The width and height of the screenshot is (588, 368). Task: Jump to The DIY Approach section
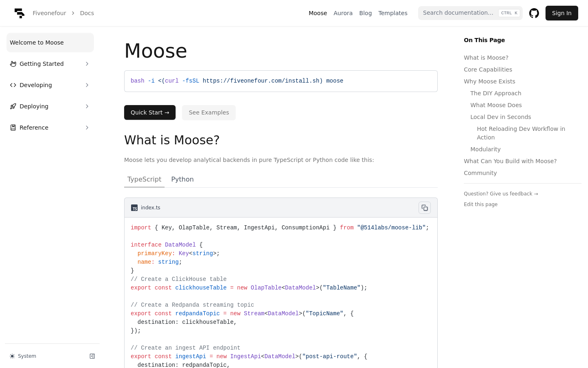point(496,93)
